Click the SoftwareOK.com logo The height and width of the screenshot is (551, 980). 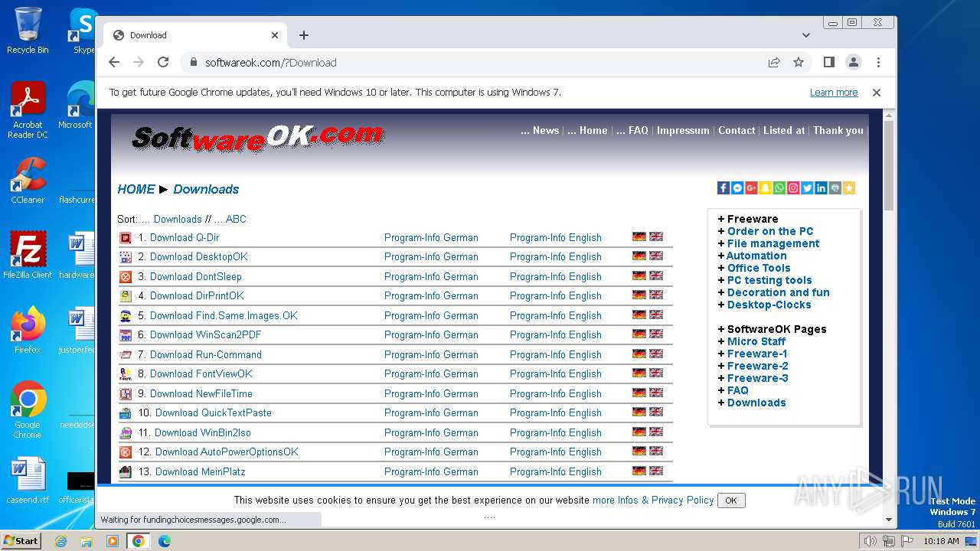click(x=258, y=138)
